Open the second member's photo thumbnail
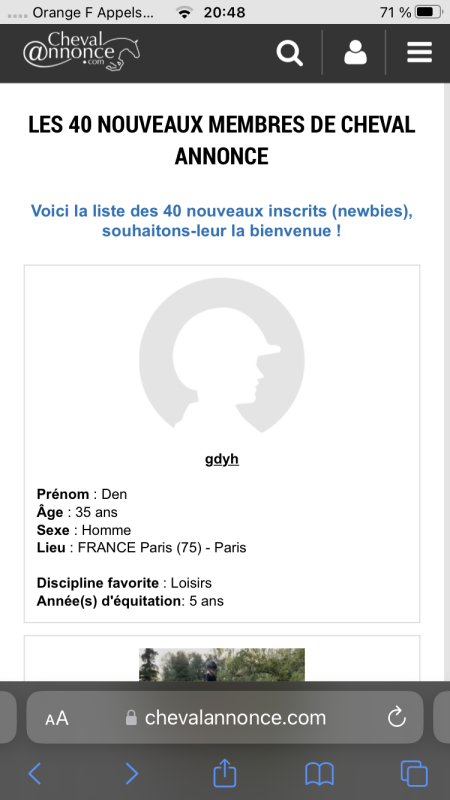 222,664
